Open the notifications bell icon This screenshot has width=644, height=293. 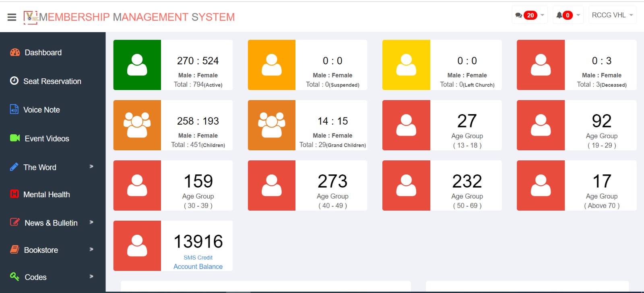tap(559, 15)
